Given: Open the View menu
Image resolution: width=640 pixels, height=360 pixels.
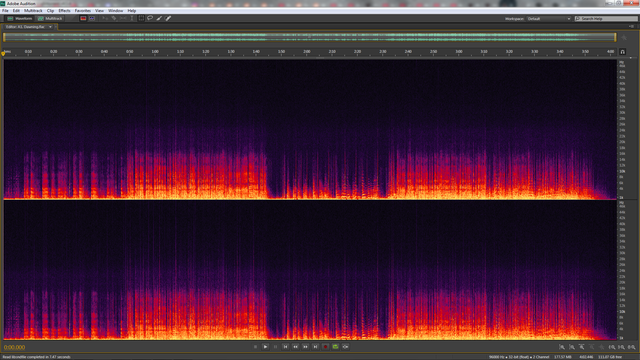Looking at the screenshot, I should click(x=99, y=11).
